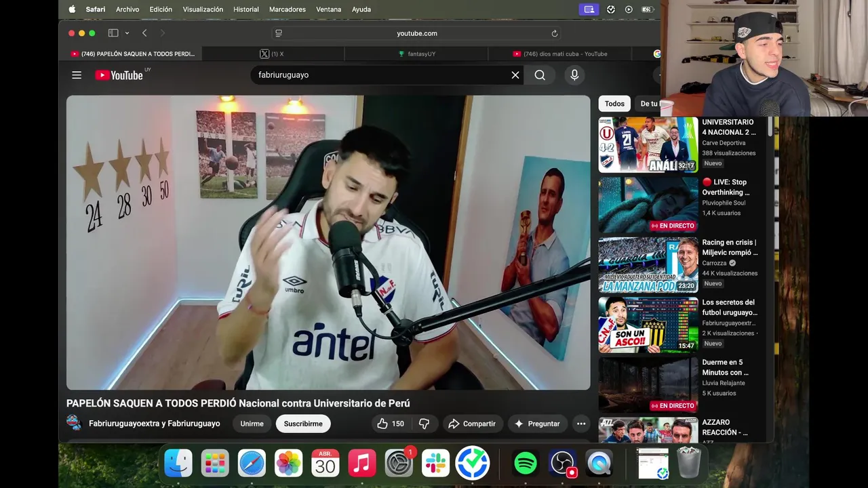Click the video player showing the streamer
This screenshot has height=488, width=868.
click(328, 243)
